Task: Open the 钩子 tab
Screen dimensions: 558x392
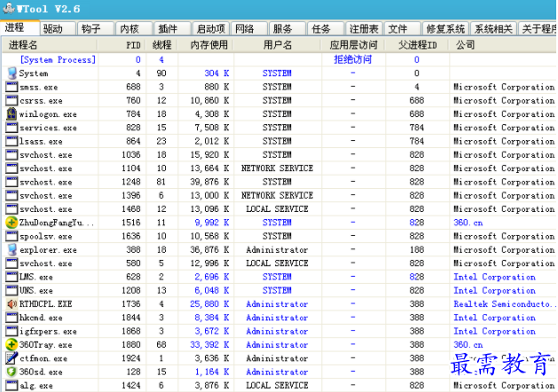Action: (96, 28)
